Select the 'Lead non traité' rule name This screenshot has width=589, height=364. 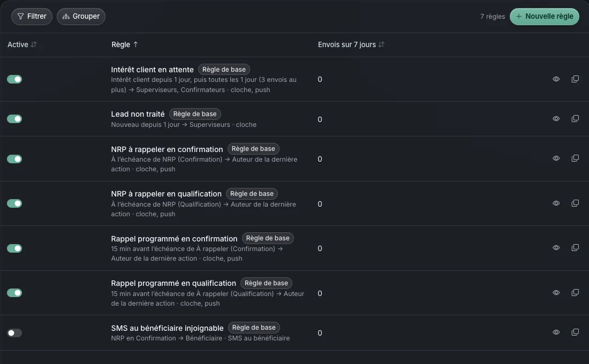click(x=138, y=114)
